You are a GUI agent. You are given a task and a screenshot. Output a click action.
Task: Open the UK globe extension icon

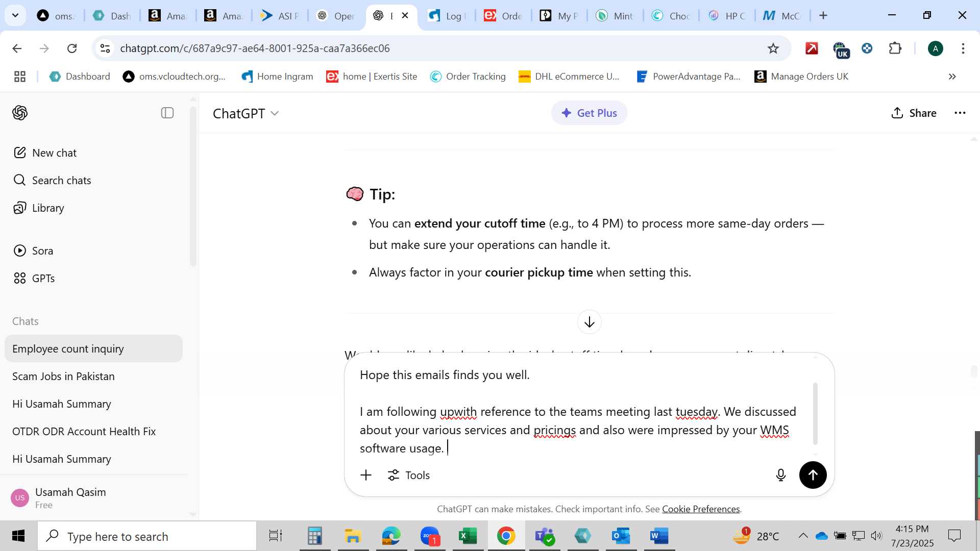point(841,49)
